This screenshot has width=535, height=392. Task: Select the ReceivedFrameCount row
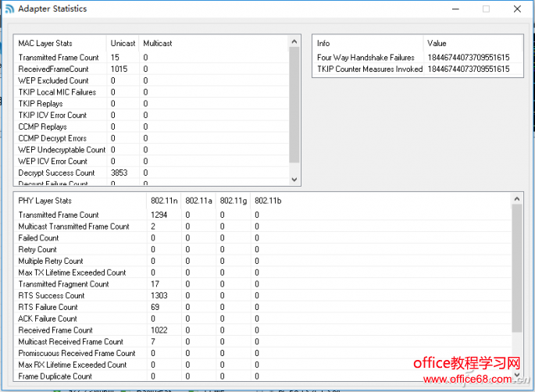pyautogui.click(x=152, y=69)
